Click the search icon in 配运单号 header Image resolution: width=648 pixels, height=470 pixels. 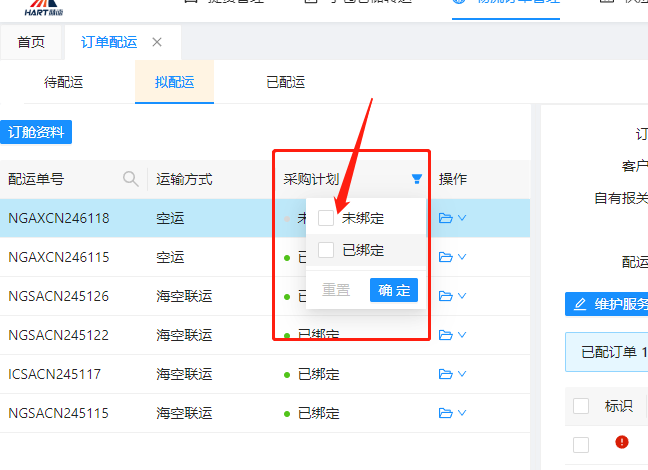[x=130, y=179]
